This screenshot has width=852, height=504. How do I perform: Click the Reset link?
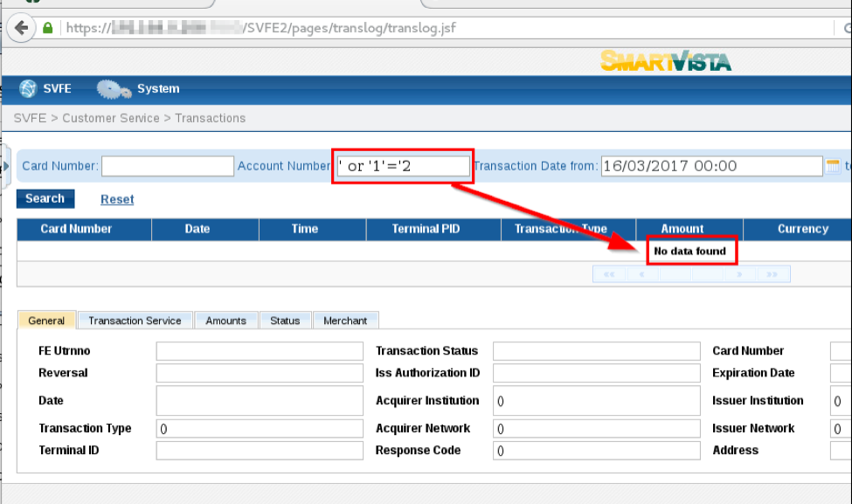pos(117,199)
